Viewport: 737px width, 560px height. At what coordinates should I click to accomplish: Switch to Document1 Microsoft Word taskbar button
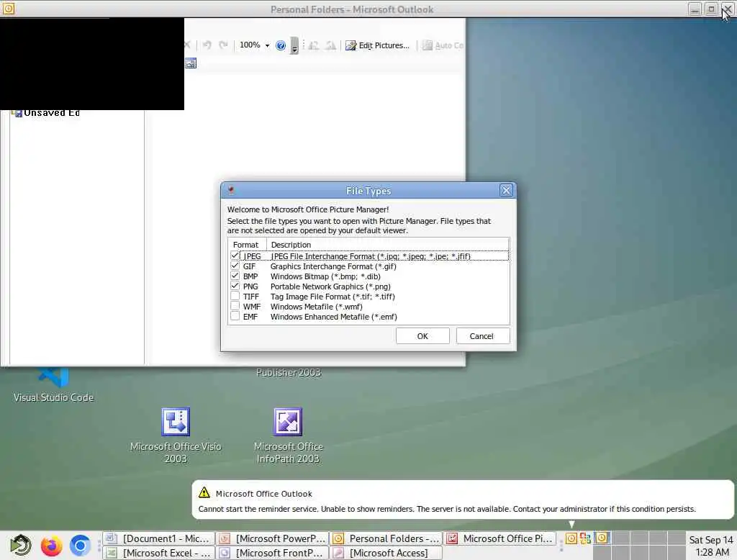tap(159, 538)
